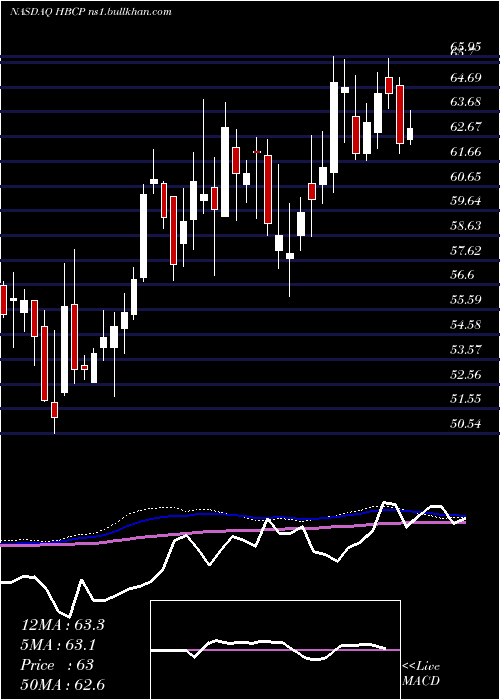
Task: Click the 63.68 price axis label
Action: pos(466,102)
